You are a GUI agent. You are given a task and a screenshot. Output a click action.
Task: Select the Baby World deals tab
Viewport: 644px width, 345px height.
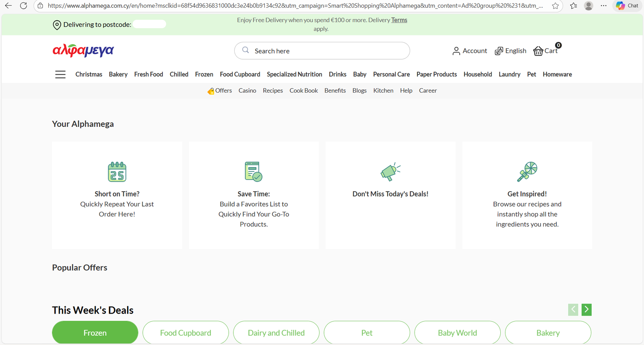[457, 333]
